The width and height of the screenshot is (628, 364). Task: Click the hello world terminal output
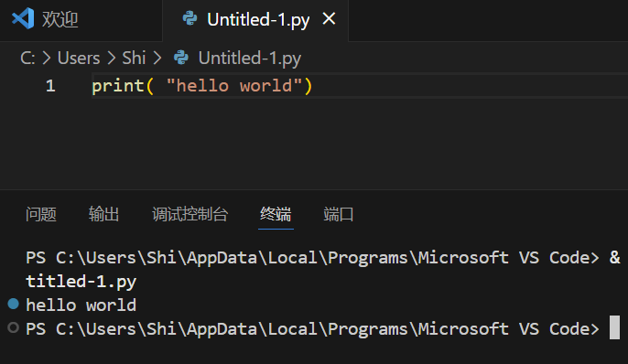coord(81,305)
